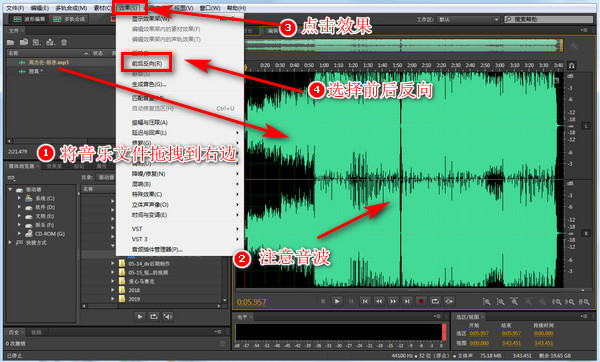The height and width of the screenshot is (362, 600).
Task: Click the Stop button in transport bar
Action: click(x=323, y=302)
